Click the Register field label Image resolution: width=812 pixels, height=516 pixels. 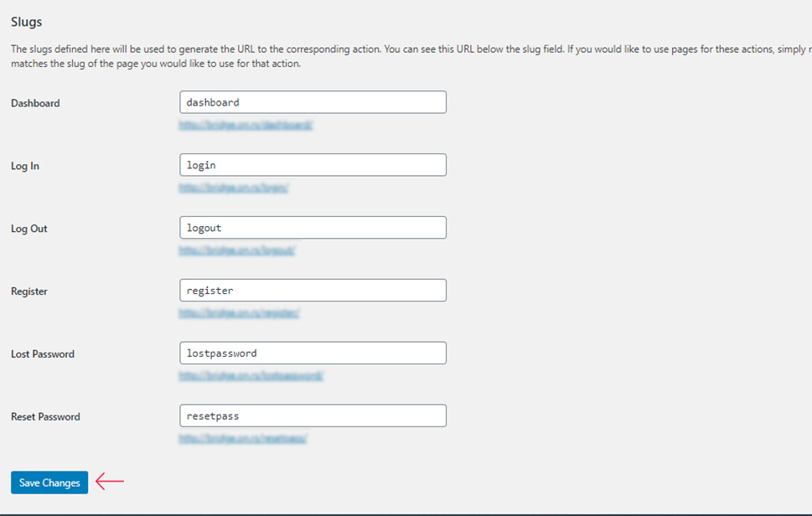pos(29,292)
